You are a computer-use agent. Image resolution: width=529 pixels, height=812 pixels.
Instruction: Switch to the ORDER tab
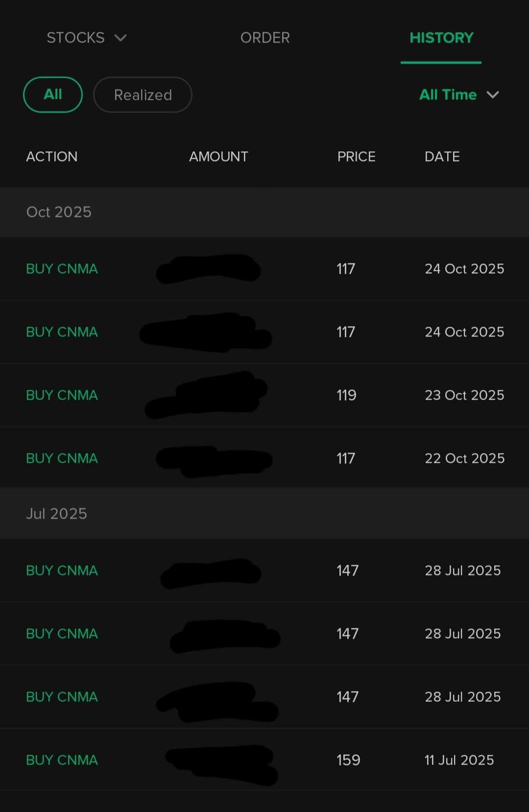[x=265, y=38]
